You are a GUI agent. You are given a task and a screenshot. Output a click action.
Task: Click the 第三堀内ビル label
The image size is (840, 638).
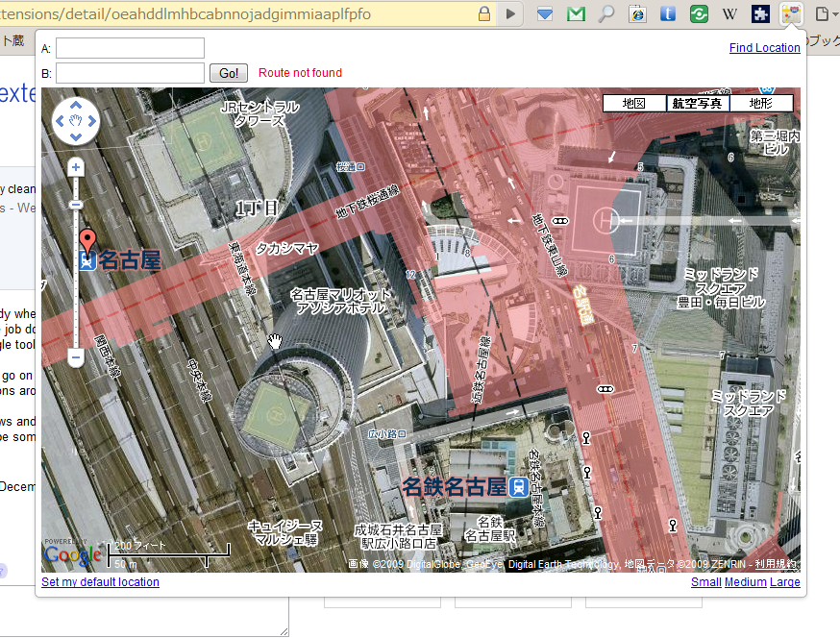776,142
